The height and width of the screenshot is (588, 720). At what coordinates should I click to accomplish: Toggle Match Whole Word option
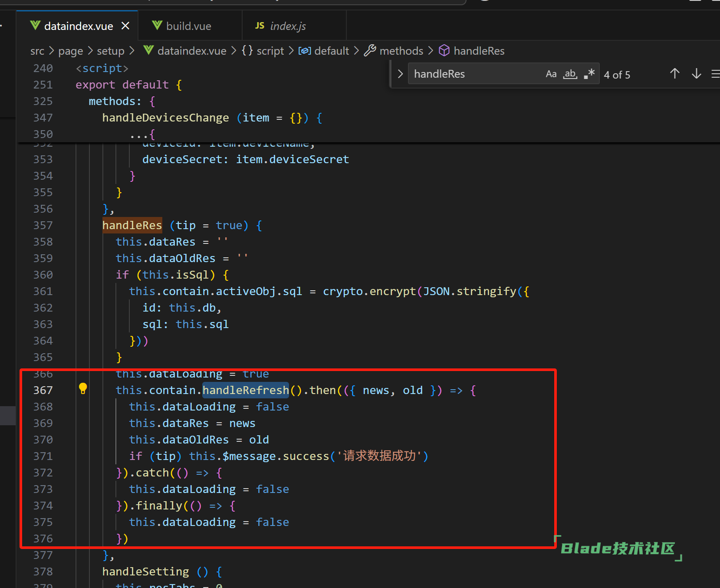pyautogui.click(x=570, y=74)
